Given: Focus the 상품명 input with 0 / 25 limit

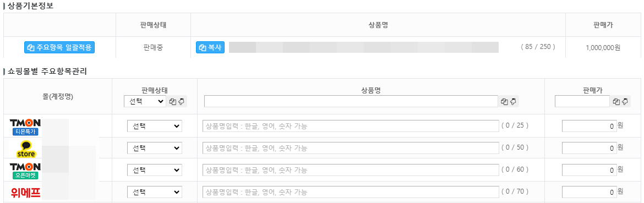Looking at the screenshot, I should pos(351,126).
